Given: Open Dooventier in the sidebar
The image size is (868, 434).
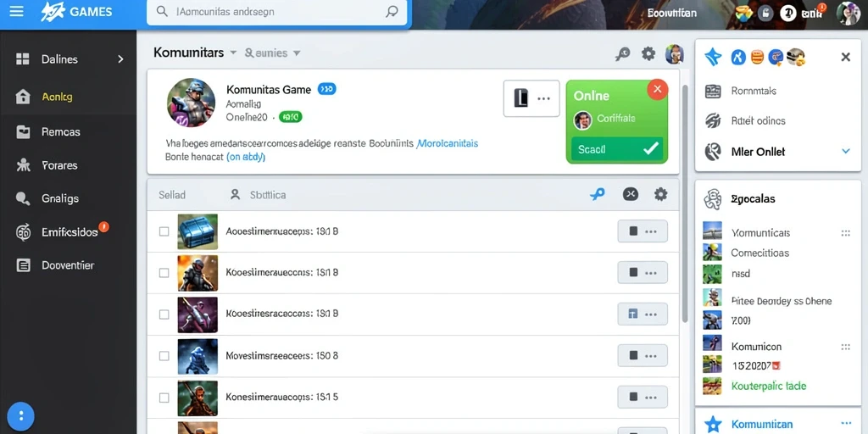Looking at the screenshot, I should click(x=68, y=265).
